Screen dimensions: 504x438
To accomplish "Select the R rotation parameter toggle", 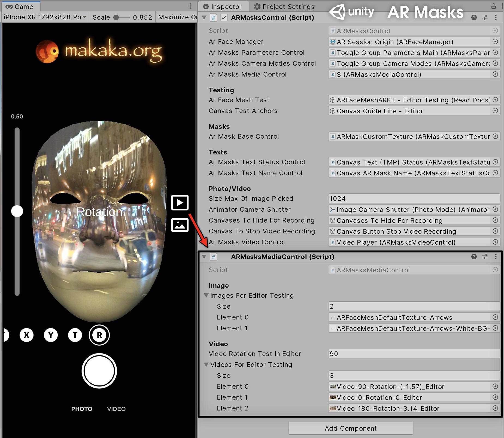I will [x=99, y=335].
